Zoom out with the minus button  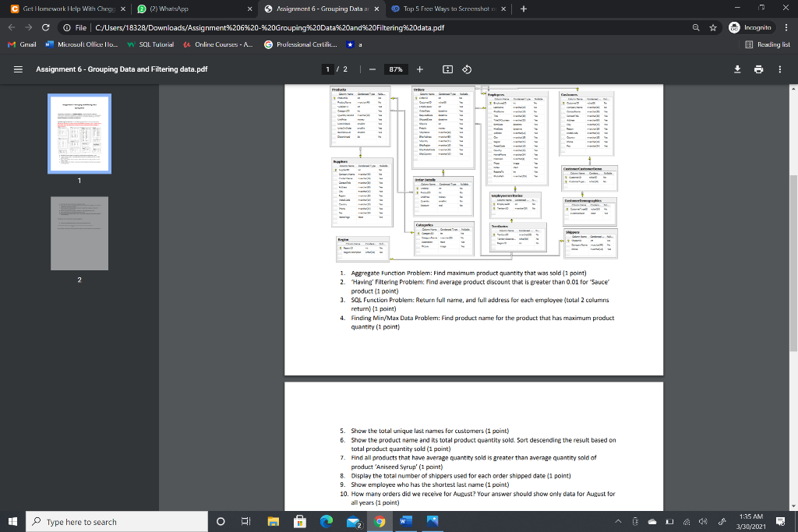(x=373, y=69)
